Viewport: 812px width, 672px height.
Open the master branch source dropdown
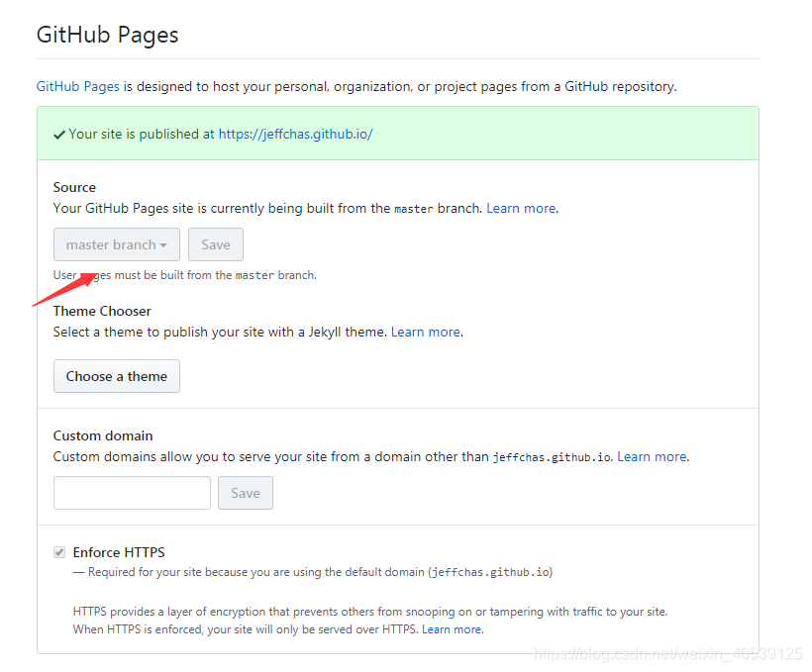point(117,244)
